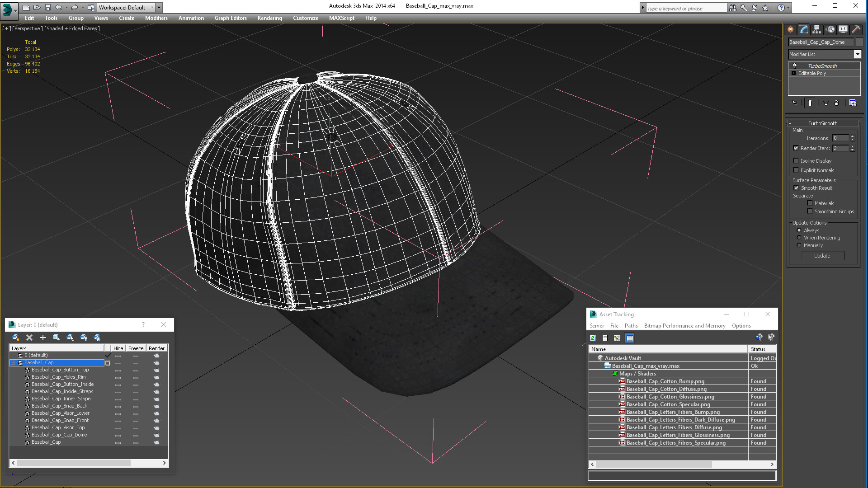Image resolution: width=868 pixels, height=488 pixels.
Task: Click the TurboSmooth Update button
Action: coord(822,255)
